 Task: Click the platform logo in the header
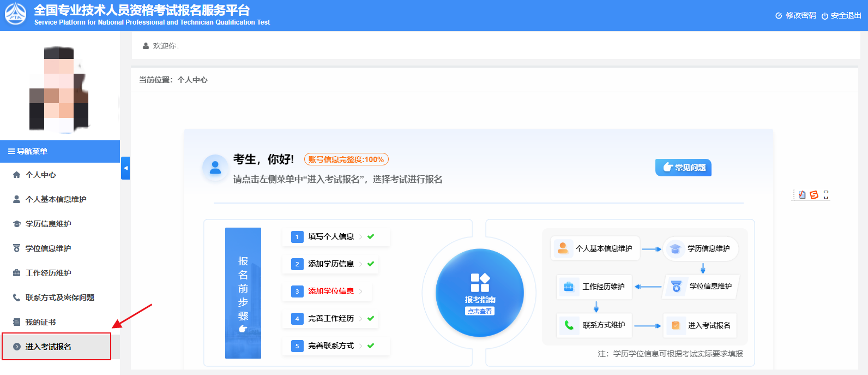15,15
